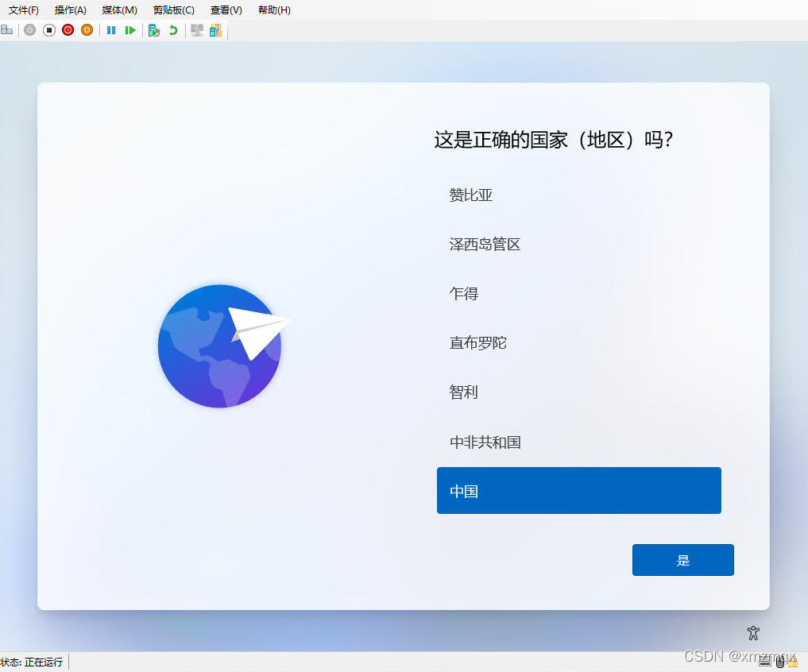This screenshot has width=808, height=672.
Task: Open the 查看(V) menu
Action: point(226,10)
